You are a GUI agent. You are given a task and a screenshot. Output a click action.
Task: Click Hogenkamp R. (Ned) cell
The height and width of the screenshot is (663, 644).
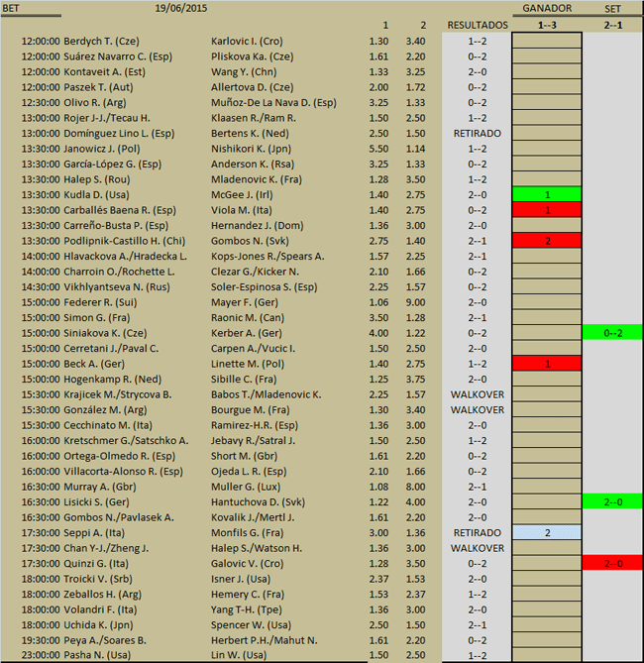(113, 380)
